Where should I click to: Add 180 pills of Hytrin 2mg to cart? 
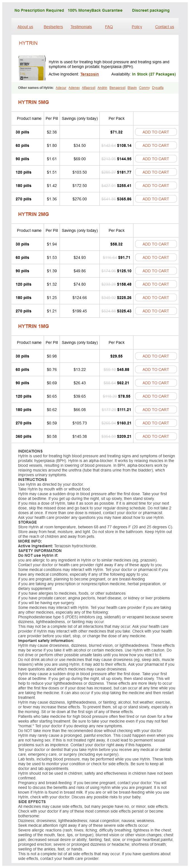pyautogui.click(x=156, y=298)
